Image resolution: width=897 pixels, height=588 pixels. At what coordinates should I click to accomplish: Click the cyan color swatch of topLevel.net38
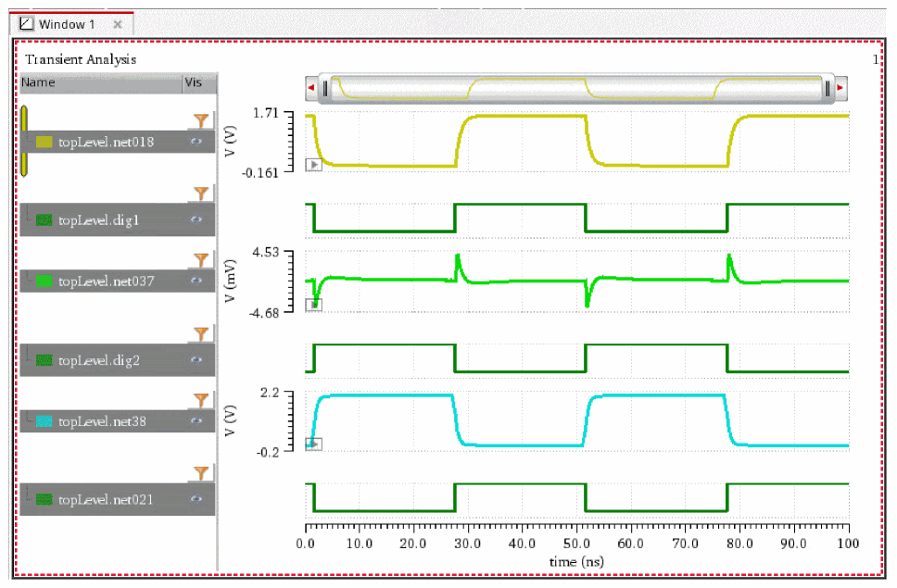pos(44,421)
